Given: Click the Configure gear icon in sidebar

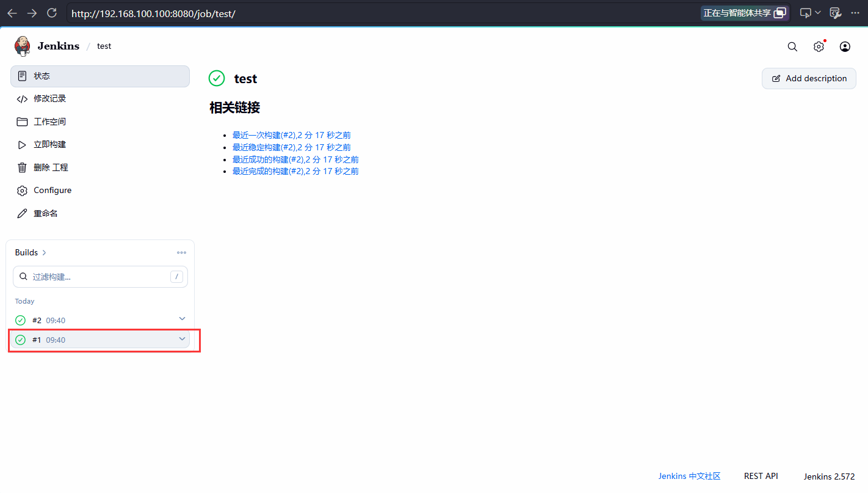Looking at the screenshot, I should pos(22,191).
